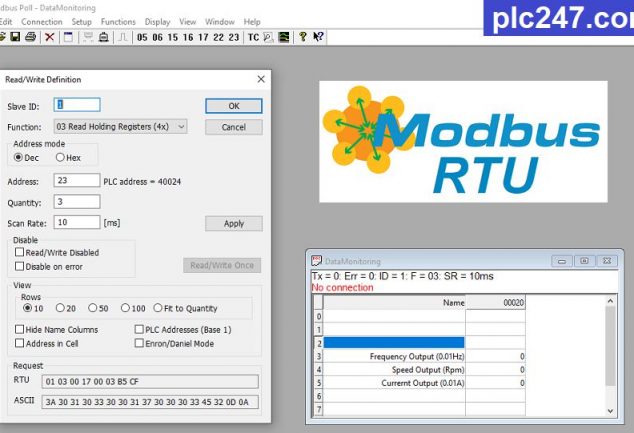Open the real time charting icon
This screenshot has height=433, width=634.
tap(284, 38)
